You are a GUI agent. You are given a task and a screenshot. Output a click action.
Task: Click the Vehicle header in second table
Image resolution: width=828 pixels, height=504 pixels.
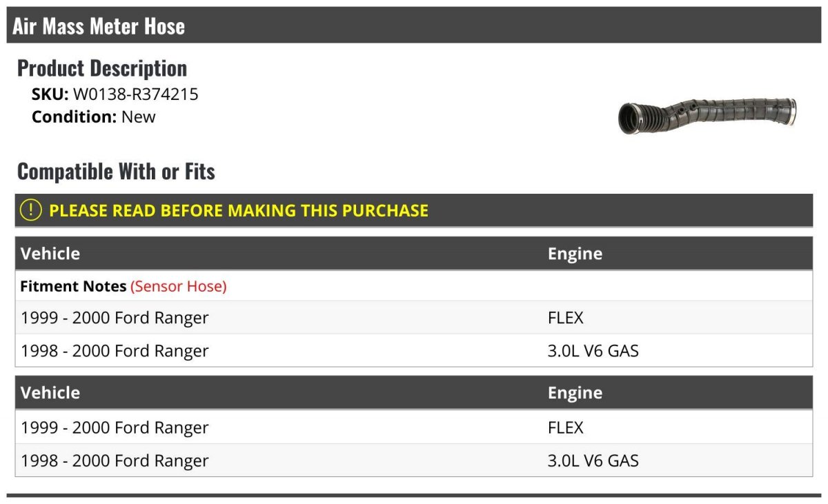click(50, 393)
